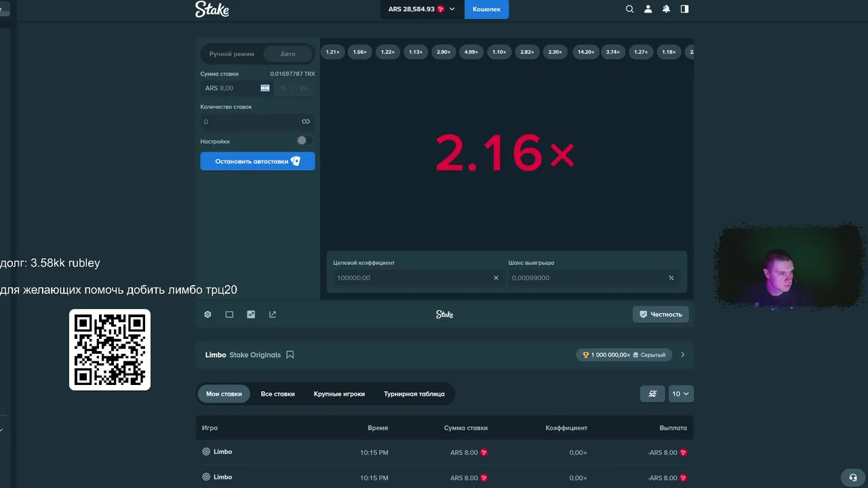Click the Stake logo in header
Viewport: 868px width, 488px height.
212,9
